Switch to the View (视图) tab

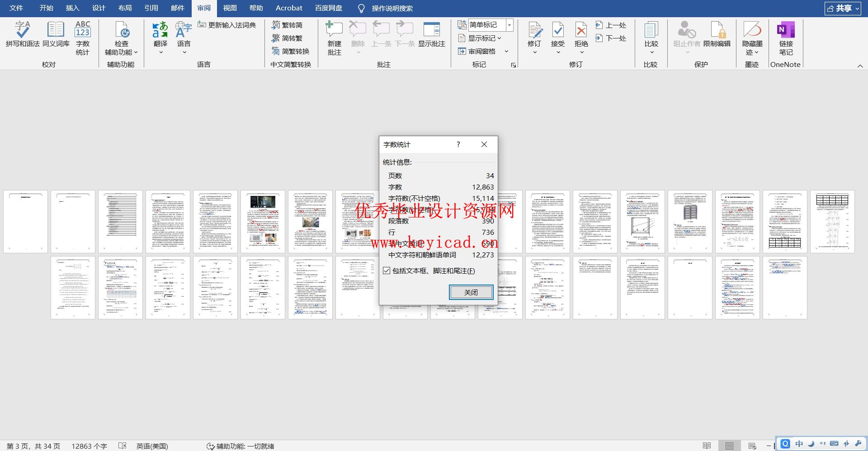pyautogui.click(x=230, y=8)
